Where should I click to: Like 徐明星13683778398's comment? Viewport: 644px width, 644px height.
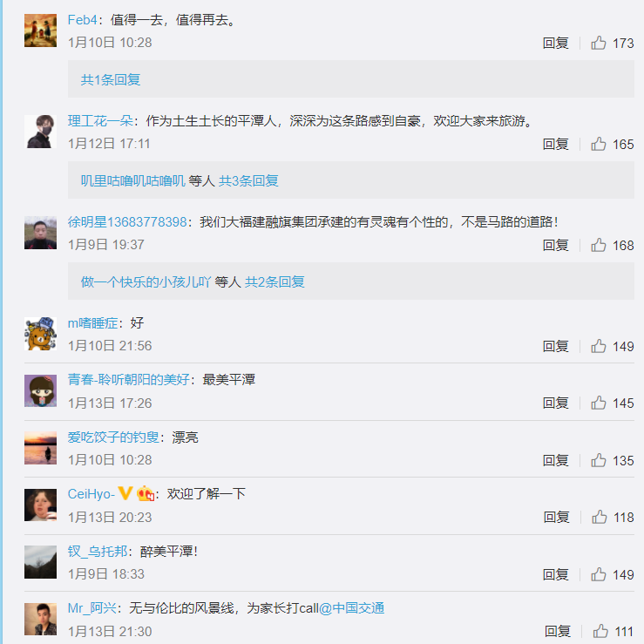point(599,245)
